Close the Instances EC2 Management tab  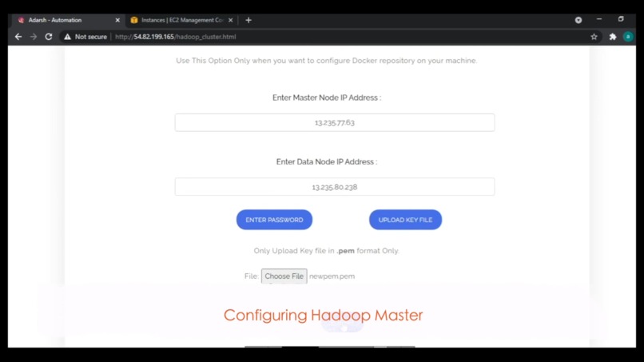point(230,20)
